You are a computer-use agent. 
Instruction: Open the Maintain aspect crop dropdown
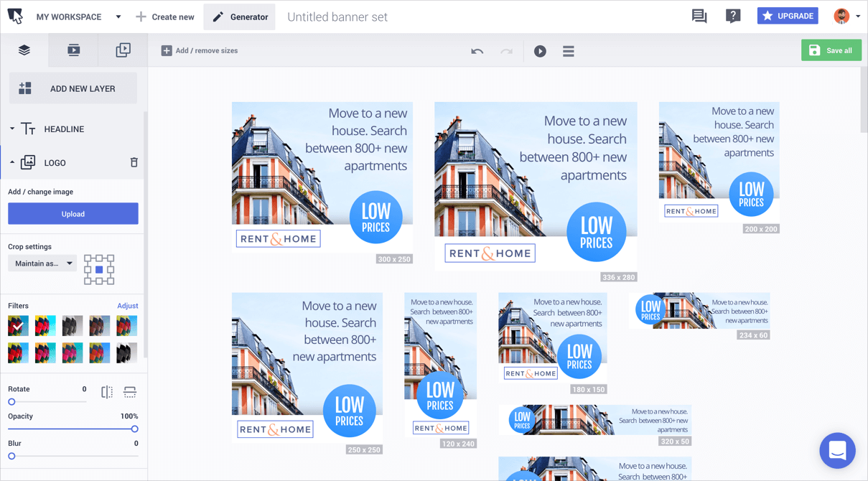42,263
